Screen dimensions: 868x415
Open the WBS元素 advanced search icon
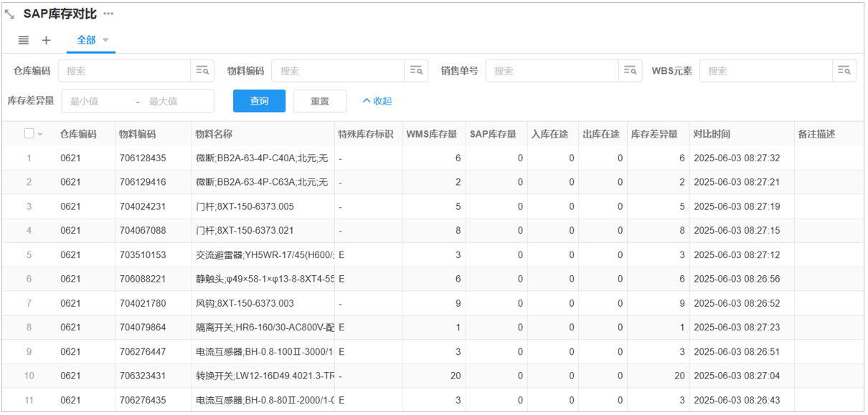click(x=844, y=71)
